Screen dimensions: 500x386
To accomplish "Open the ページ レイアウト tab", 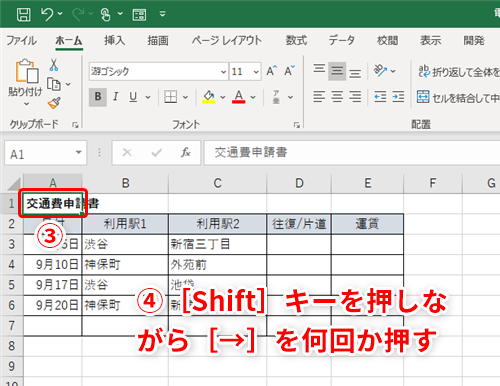I will [227, 40].
